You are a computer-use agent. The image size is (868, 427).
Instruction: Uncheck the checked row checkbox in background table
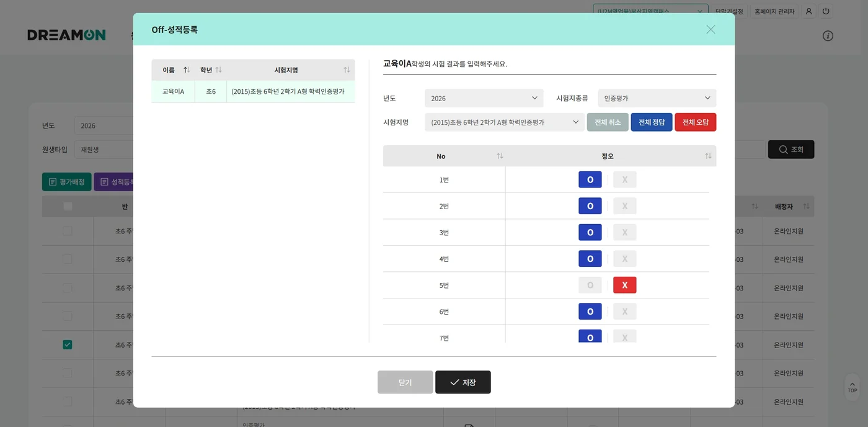[x=68, y=344]
